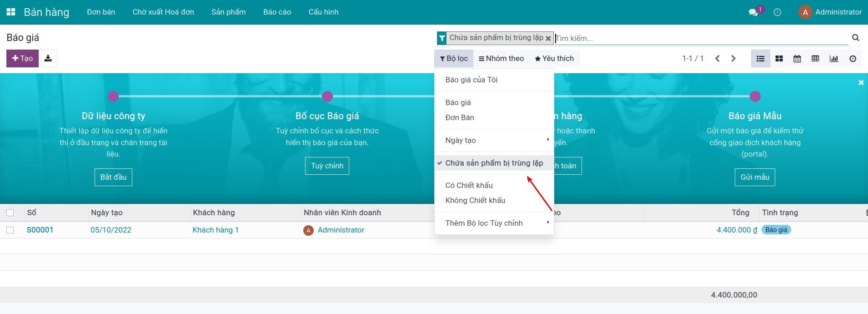Open the 'Báo cáo' menu
The height and width of the screenshot is (314, 868).
tap(277, 12)
